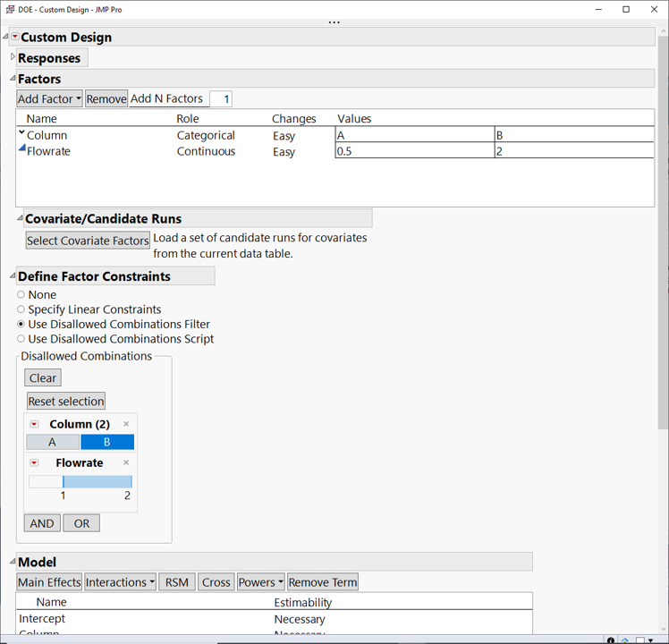Click the Easy changes value for Flowrate

284,151
